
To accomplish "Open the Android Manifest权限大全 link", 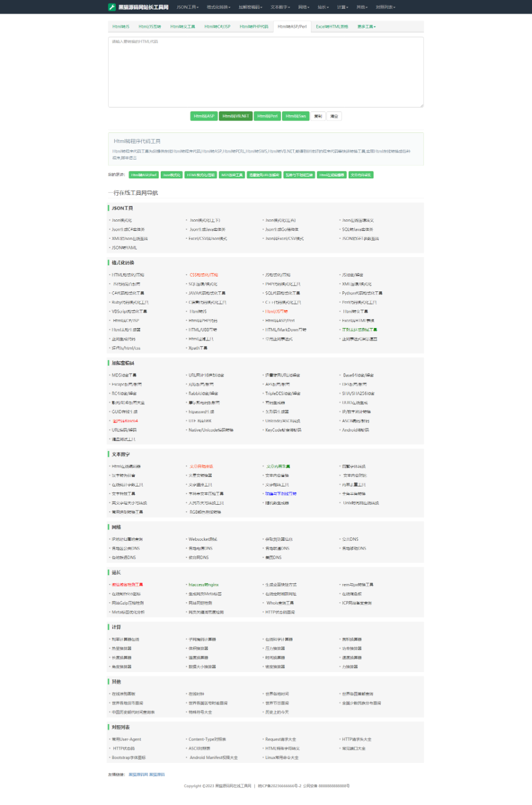I will [214, 758].
